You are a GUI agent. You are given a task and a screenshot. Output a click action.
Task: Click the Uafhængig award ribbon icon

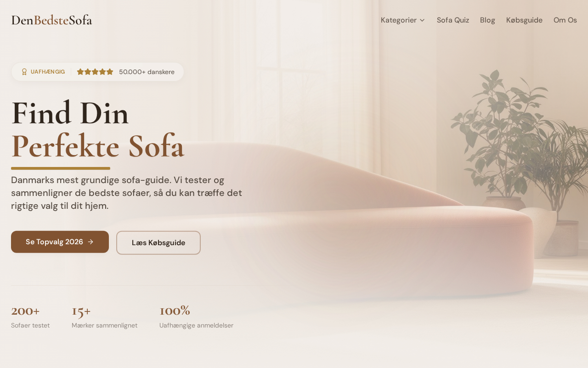click(x=24, y=72)
